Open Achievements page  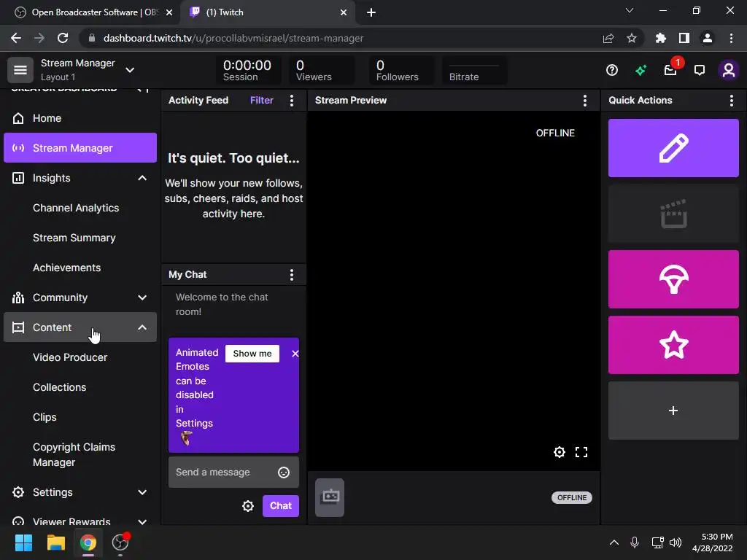pyautogui.click(x=66, y=268)
